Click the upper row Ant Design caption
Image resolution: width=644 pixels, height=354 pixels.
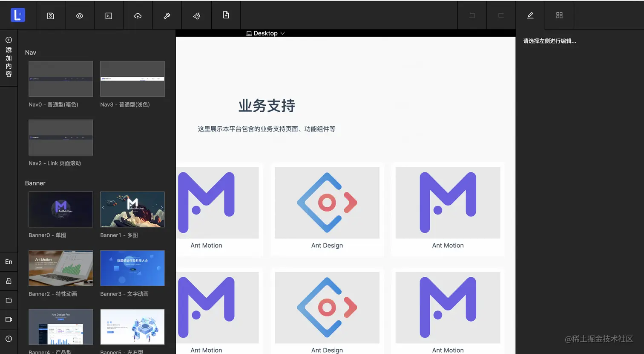coord(327,245)
